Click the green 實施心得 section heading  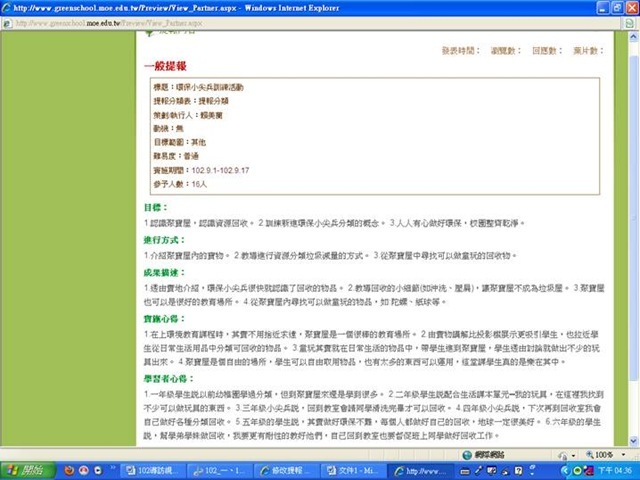pos(164,319)
